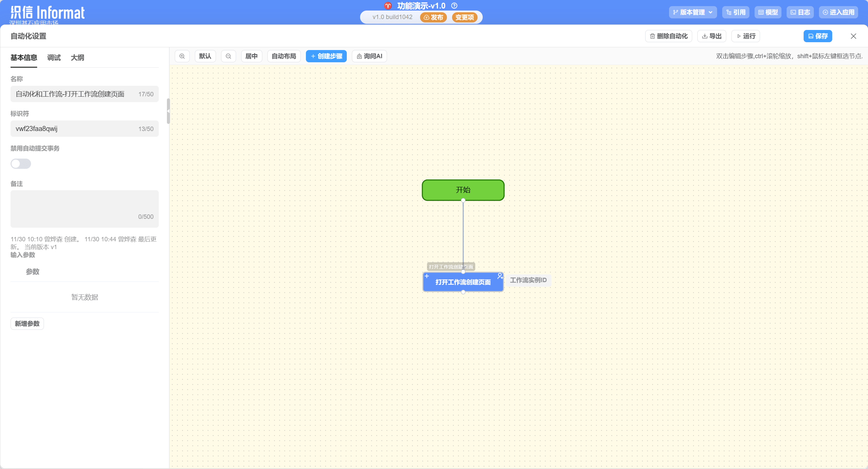Viewport: 868px width, 469px height.
Task: Click the plus icon on the blue step node
Action: tap(427, 276)
